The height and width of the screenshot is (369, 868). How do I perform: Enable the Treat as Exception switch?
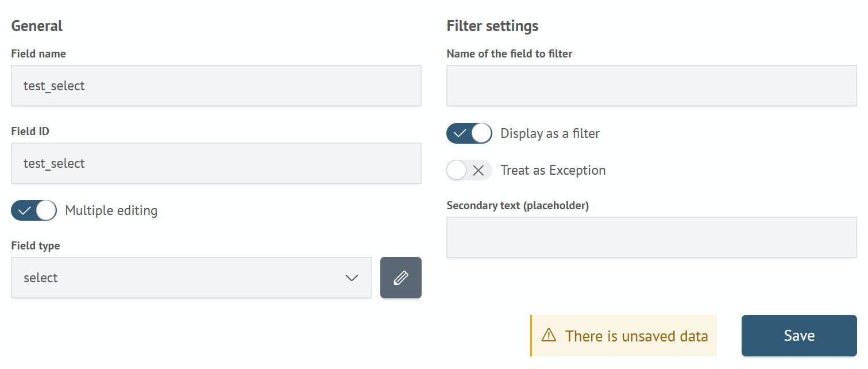point(469,170)
